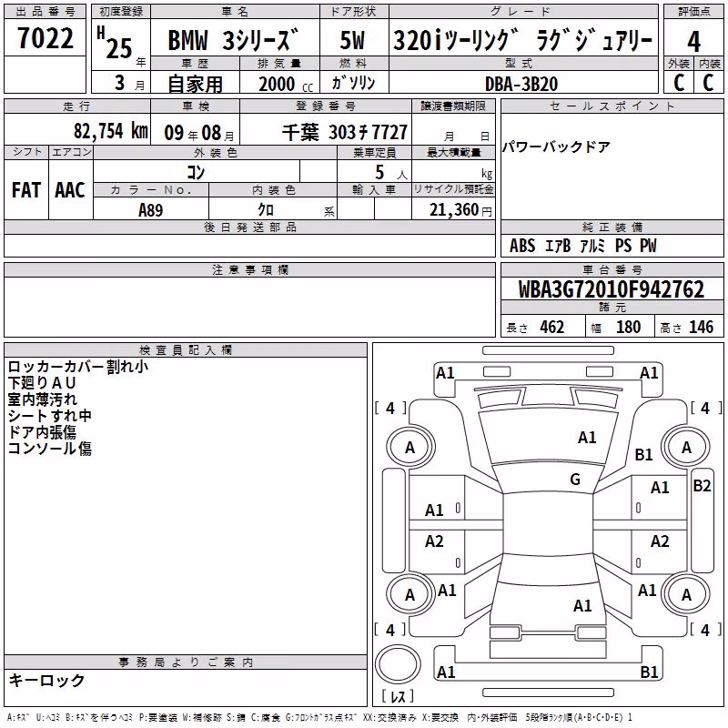Select inspector note シートすれ中
Viewport: 728px width, 728px height.
tap(50, 416)
